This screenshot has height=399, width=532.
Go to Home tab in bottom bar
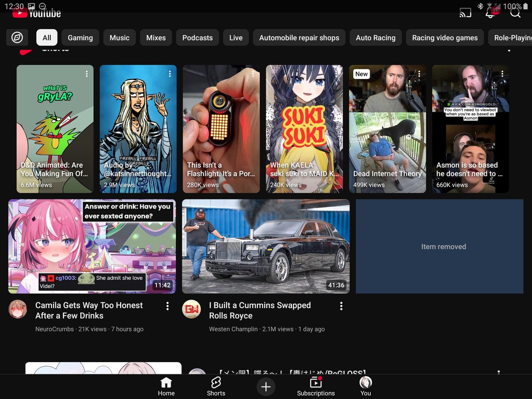[x=166, y=387]
